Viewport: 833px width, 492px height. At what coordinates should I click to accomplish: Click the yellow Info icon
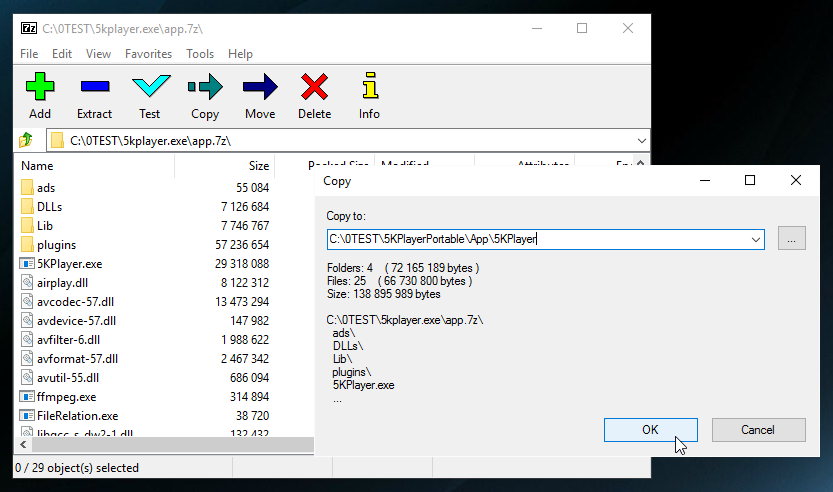[370, 86]
